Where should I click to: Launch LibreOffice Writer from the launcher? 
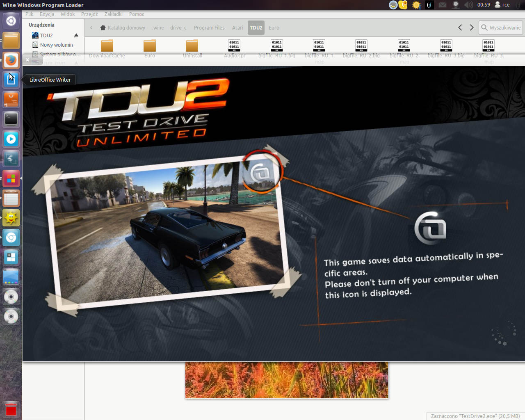tap(11, 80)
